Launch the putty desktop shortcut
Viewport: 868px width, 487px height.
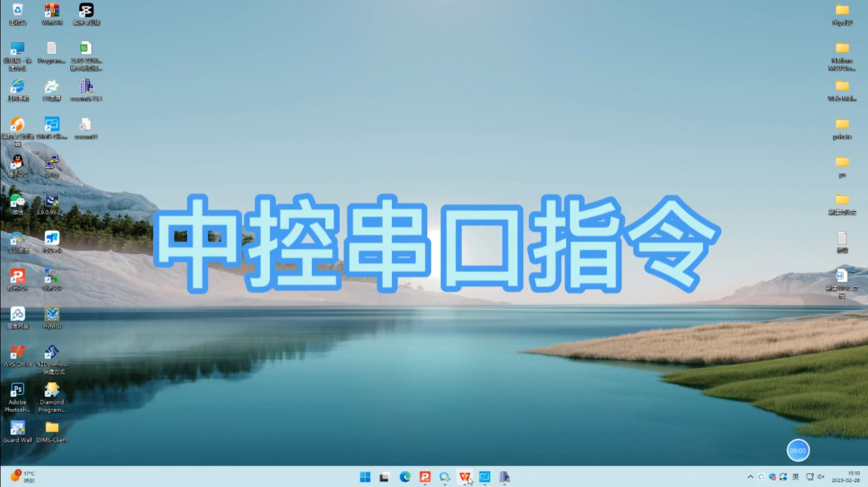[x=52, y=164]
